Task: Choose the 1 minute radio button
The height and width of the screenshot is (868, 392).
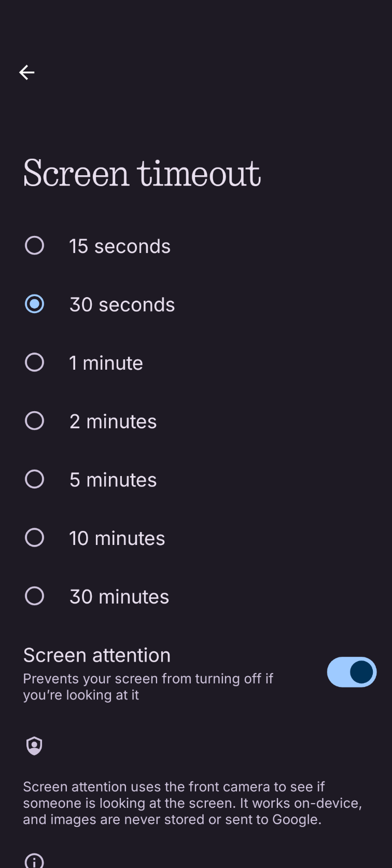Action: 35,362
